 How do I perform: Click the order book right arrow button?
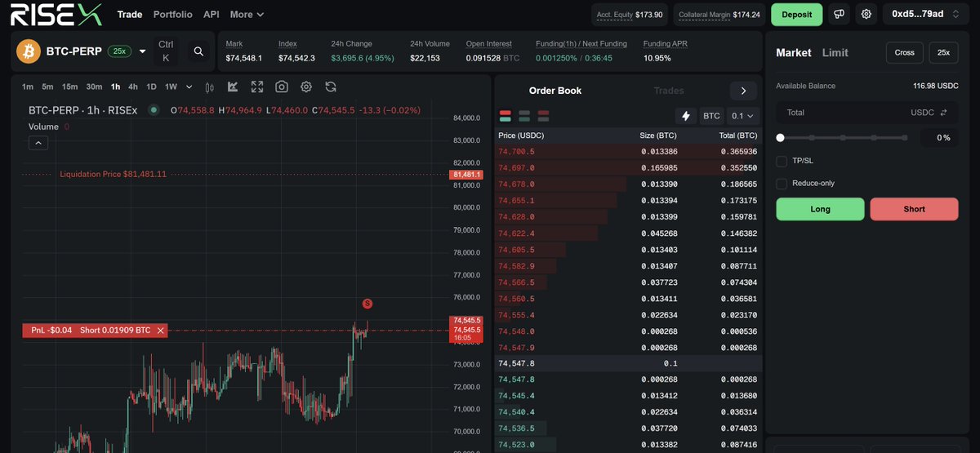click(743, 91)
